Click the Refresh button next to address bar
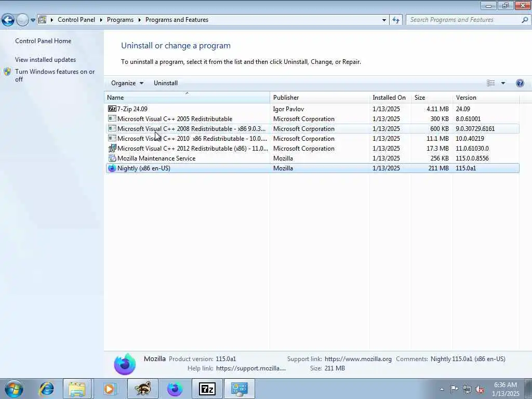 coord(396,20)
